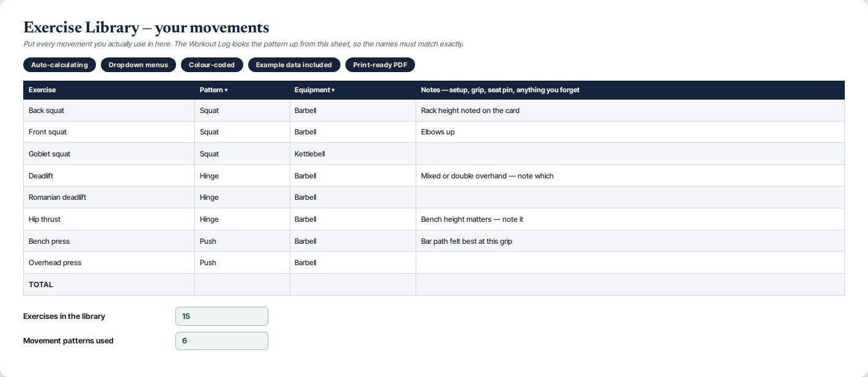Click the TOTAL row label
868x377 pixels.
pyautogui.click(x=41, y=285)
